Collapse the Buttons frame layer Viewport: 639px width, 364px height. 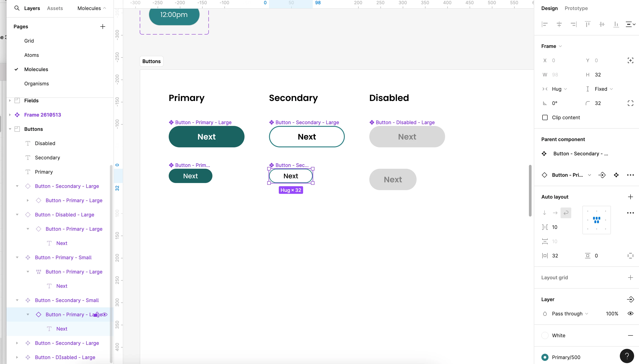pyautogui.click(x=10, y=129)
